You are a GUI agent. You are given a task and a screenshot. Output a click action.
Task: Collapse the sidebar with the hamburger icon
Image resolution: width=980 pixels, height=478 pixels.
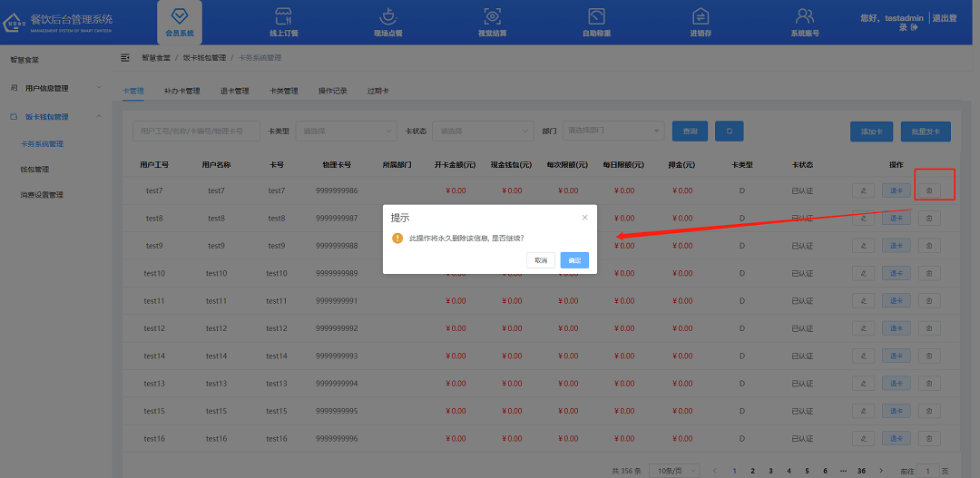pyautogui.click(x=125, y=58)
